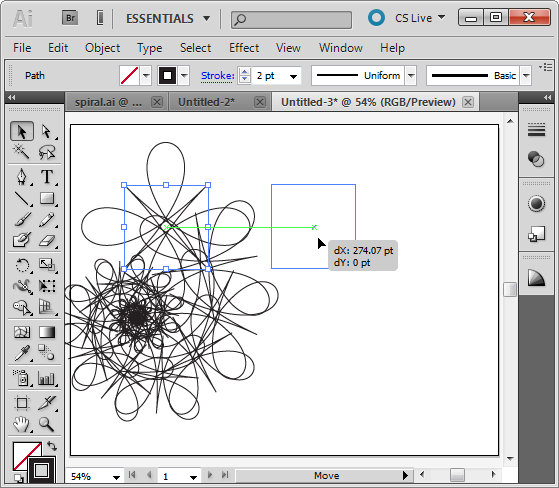Select the Type tool
Screen dimensions: 559x488
pyautogui.click(x=47, y=176)
